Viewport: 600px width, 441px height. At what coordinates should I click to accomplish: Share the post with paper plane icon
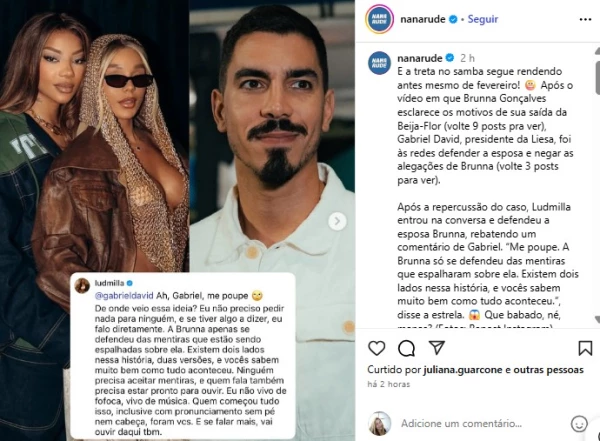click(x=437, y=348)
